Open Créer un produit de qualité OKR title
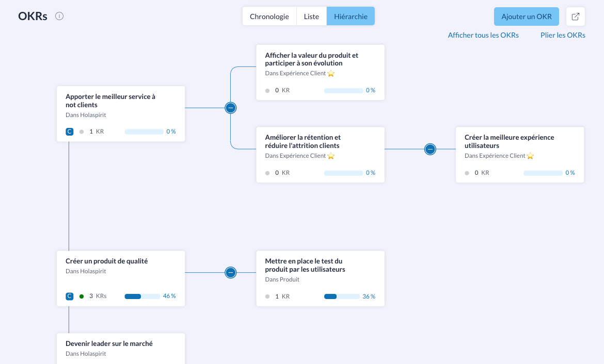Image resolution: width=604 pixels, height=364 pixels. [107, 261]
